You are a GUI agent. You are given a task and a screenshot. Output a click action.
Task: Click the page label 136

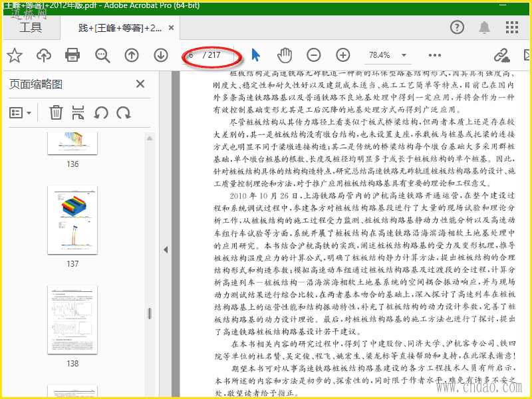(x=72, y=164)
